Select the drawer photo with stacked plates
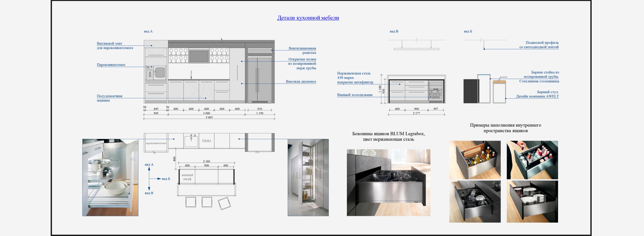 (532, 201)
